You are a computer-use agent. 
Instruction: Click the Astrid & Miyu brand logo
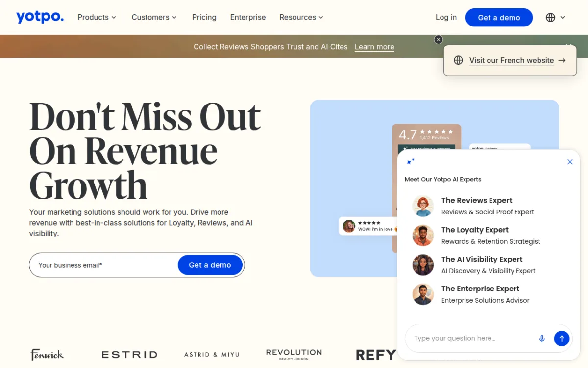212,354
